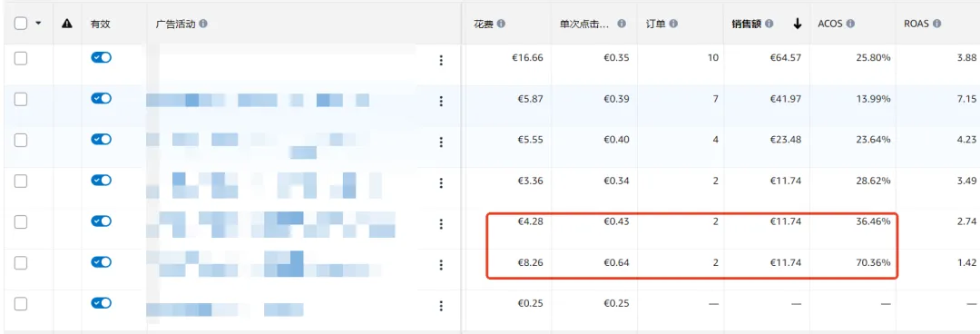Tick the select-all checkbox in header
The height and width of the screenshot is (334, 980).
click(x=21, y=23)
